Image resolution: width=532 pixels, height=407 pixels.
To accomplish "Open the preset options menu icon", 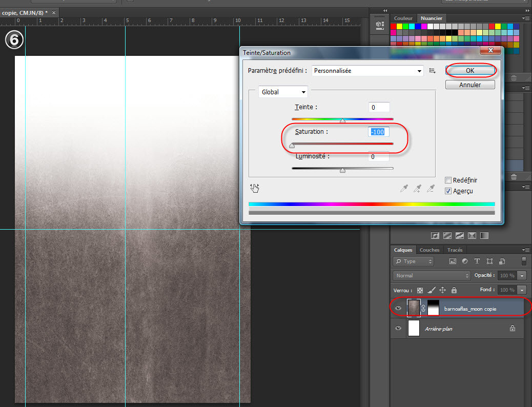I will tap(432, 71).
